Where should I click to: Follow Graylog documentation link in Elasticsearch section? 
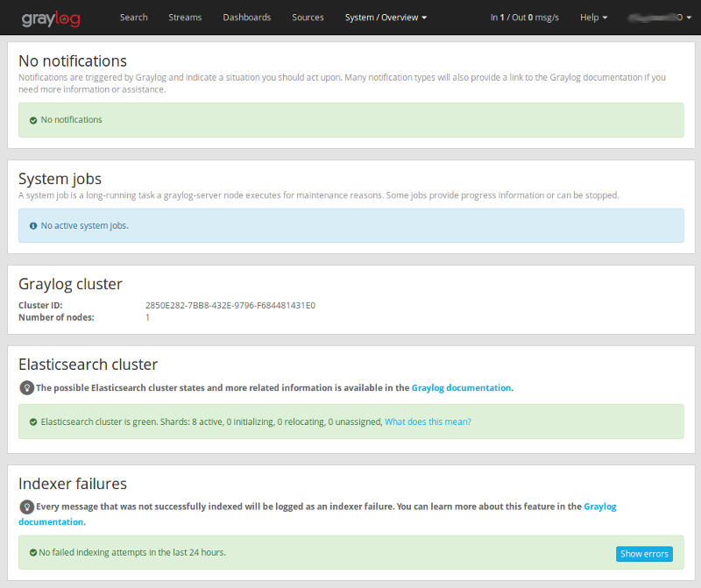461,387
